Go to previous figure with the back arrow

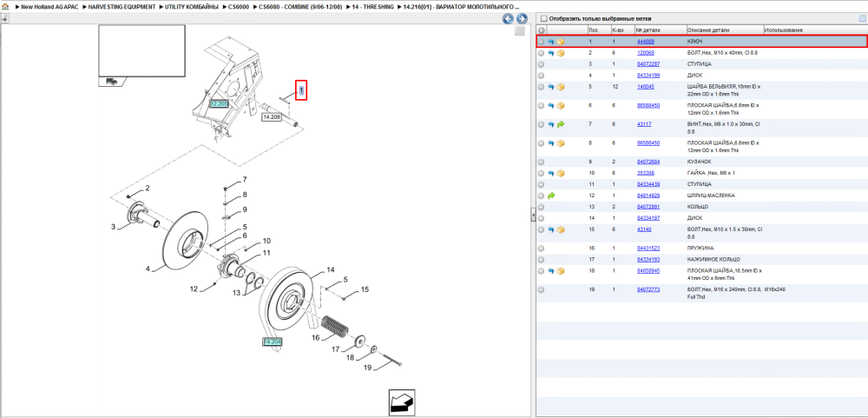(508, 18)
